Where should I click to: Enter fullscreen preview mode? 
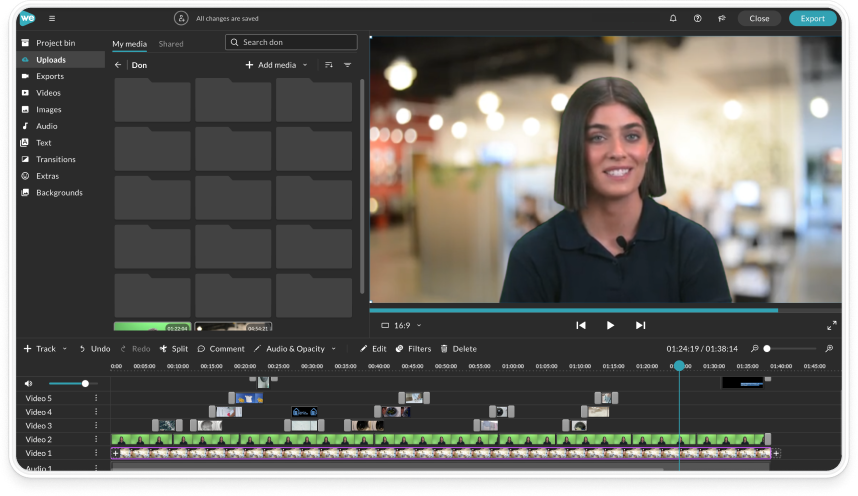point(832,325)
